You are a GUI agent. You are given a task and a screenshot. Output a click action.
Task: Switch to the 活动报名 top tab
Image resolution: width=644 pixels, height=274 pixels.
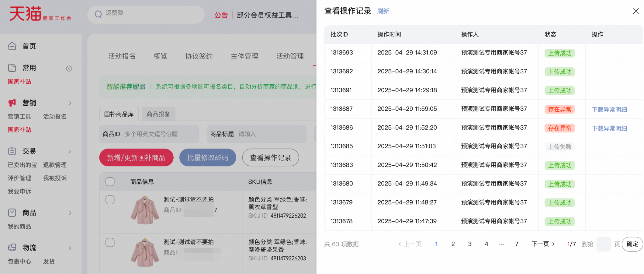click(122, 56)
